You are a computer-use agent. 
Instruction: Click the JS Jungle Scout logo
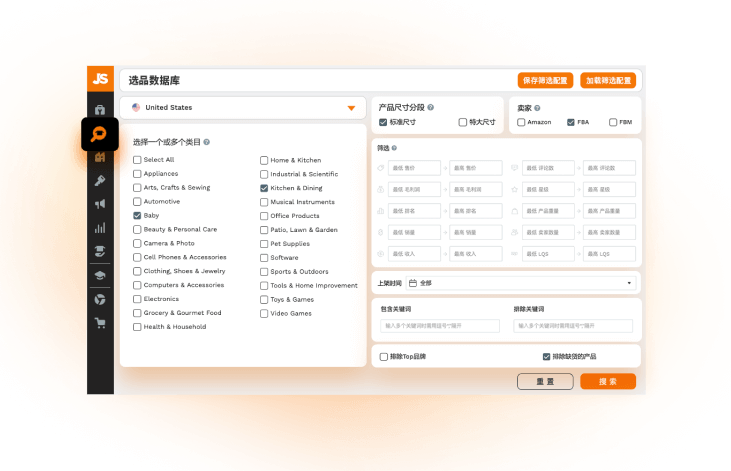click(100, 79)
